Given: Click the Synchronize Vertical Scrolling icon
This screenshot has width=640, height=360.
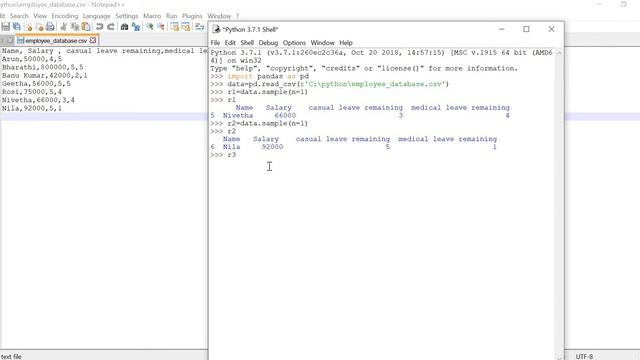Looking at the screenshot, I should [175, 27].
